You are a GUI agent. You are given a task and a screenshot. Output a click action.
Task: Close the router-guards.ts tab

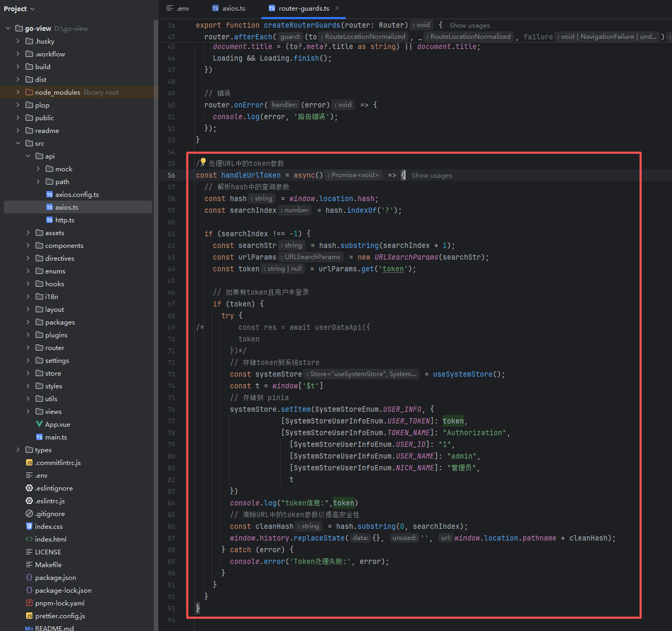pos(337,8)
